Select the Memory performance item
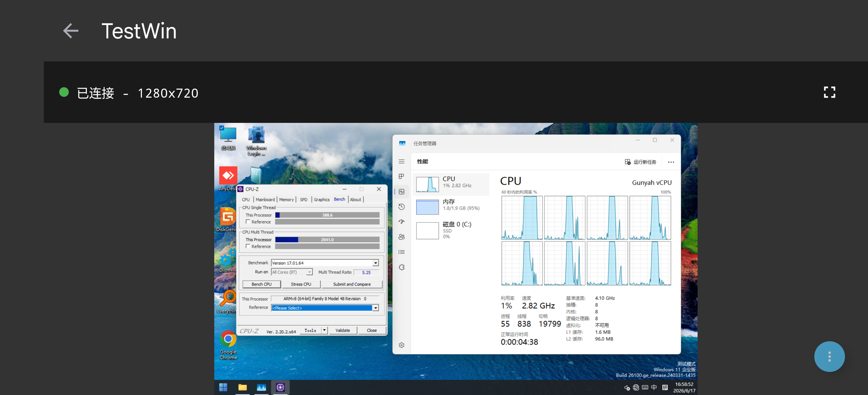This screenshot has height=395, width=868. point(451,207)
